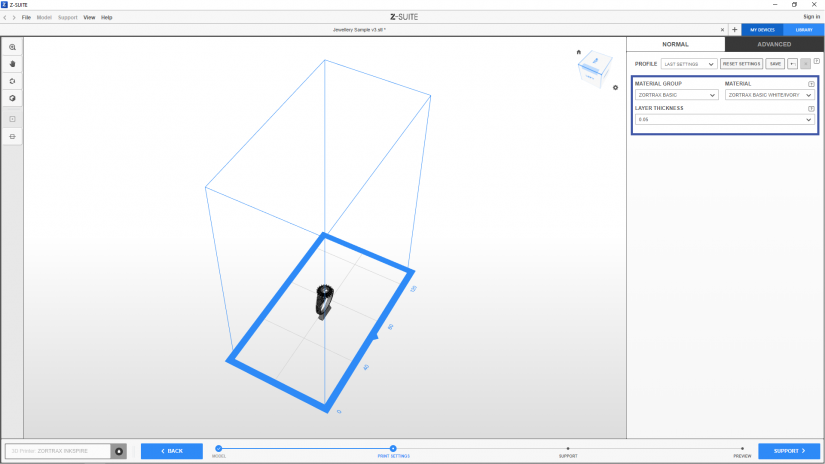
Task: Open the Profile dropdown
Action: tap(689, 63)
